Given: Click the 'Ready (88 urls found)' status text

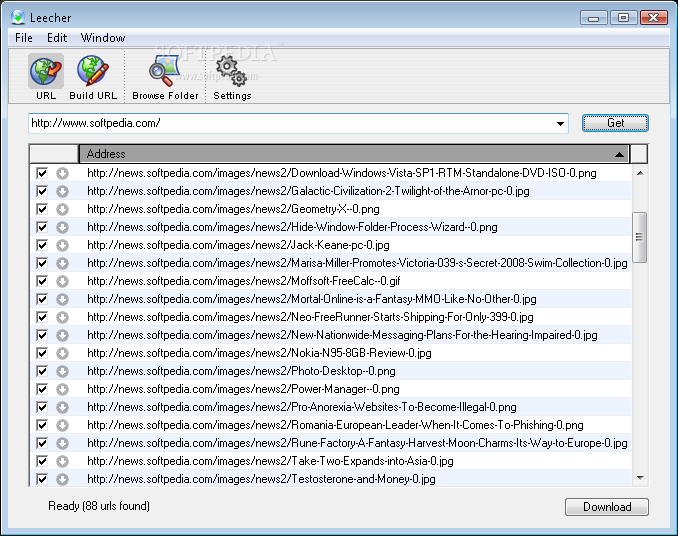Looking at the screenshot, I should click(x=99, y=506).
